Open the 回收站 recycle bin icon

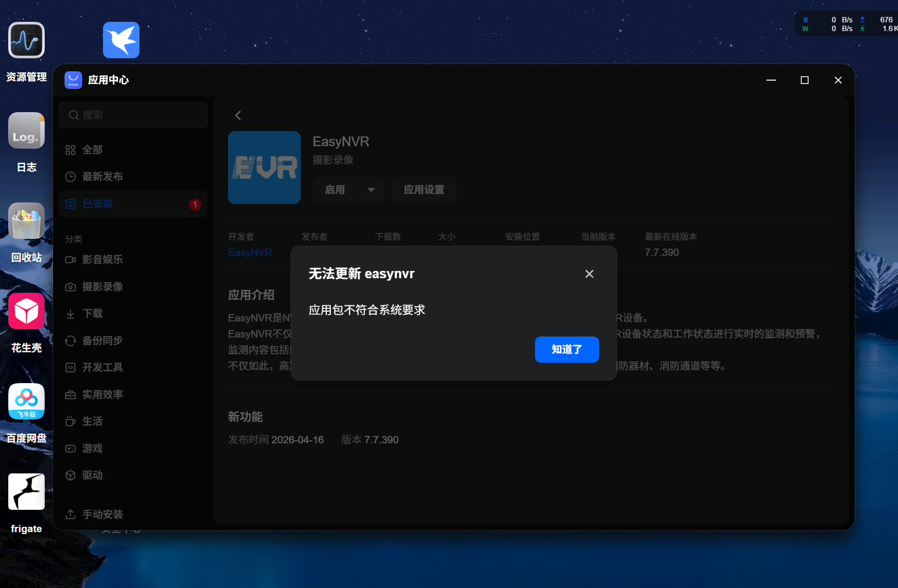point(26,221)
